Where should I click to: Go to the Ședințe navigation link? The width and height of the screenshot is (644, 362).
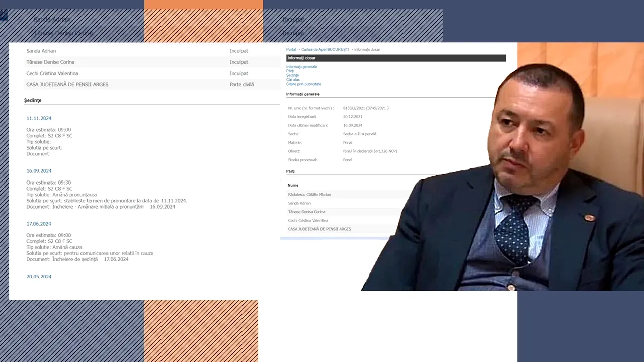pos(292,75)
